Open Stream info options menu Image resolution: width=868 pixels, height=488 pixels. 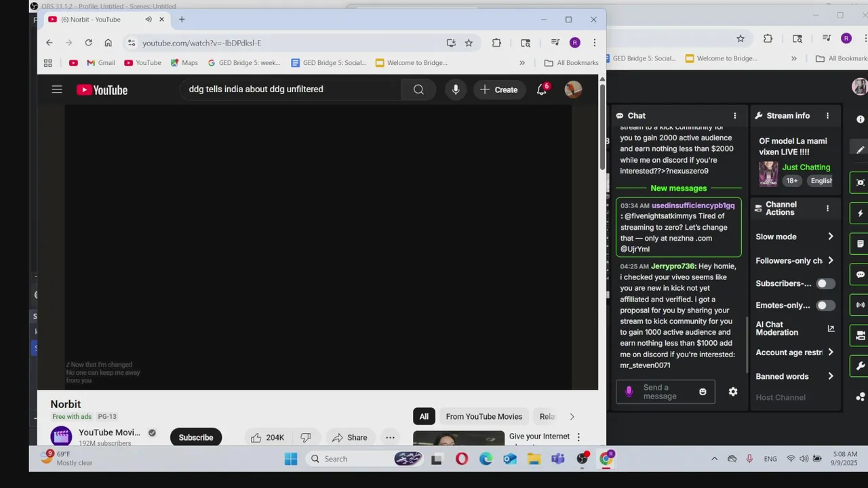827,116
